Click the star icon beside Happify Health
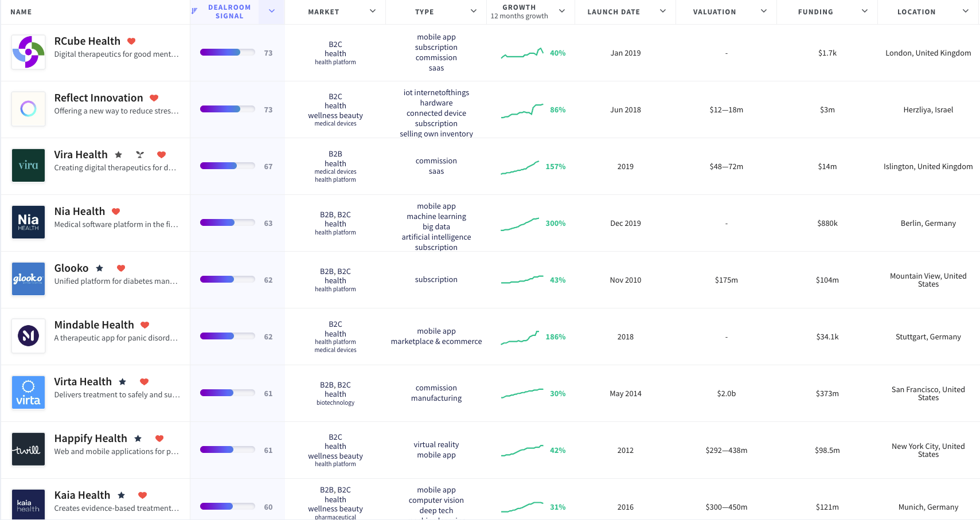 click(x=138, y=438)
